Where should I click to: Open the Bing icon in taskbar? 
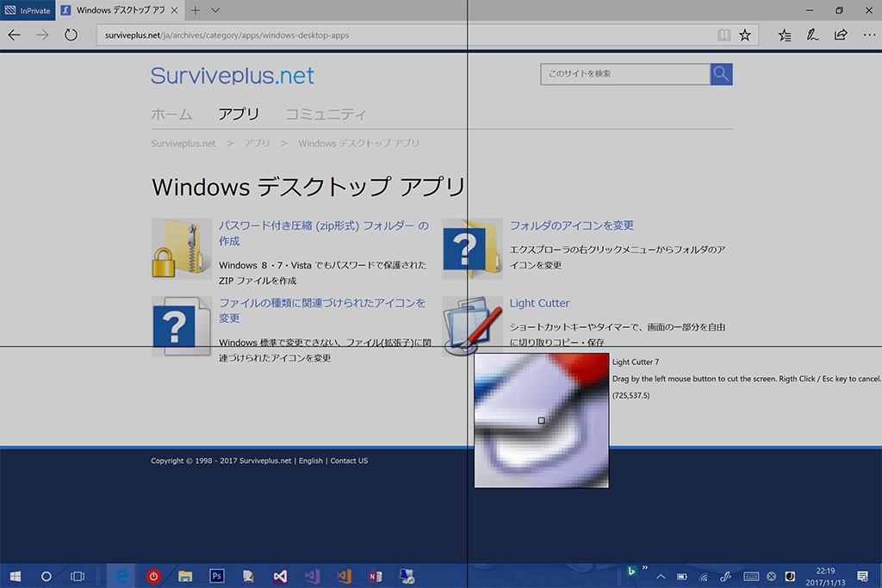click(x=631, y=571)
